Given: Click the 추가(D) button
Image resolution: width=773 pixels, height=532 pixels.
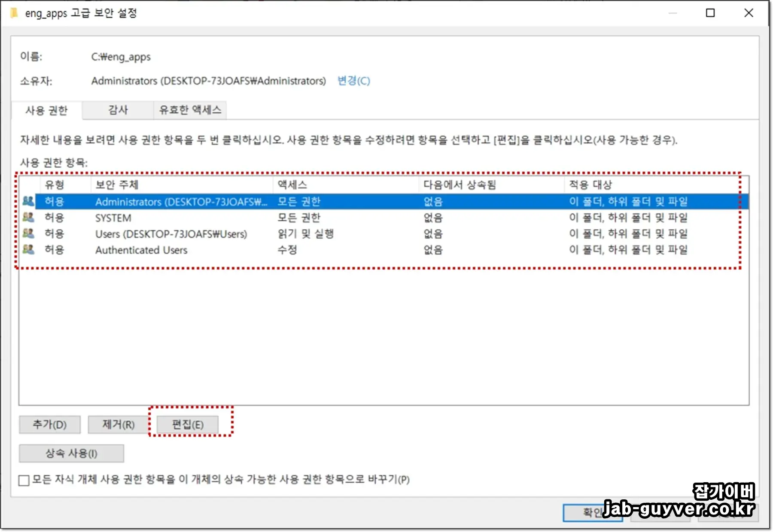Looking at the screenshot, I should [49, 424].
